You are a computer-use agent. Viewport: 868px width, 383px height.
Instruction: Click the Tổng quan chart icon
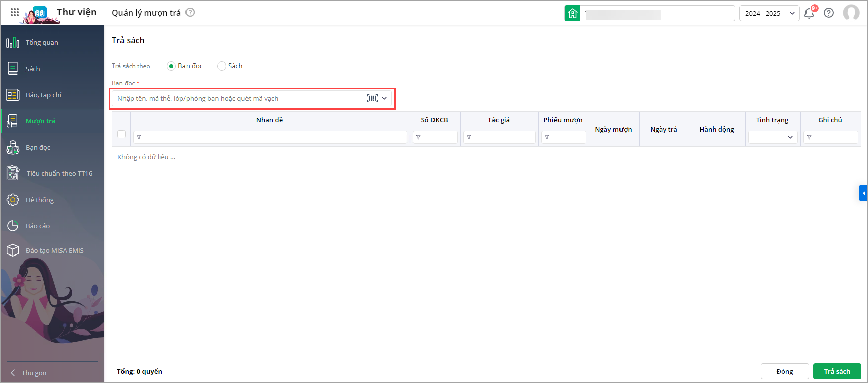click(x=13, y=42)
